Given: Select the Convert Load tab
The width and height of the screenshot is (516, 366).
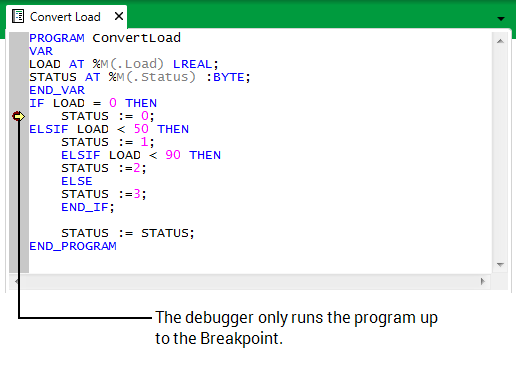Looking at the screenshot, I should coord(67,16).
